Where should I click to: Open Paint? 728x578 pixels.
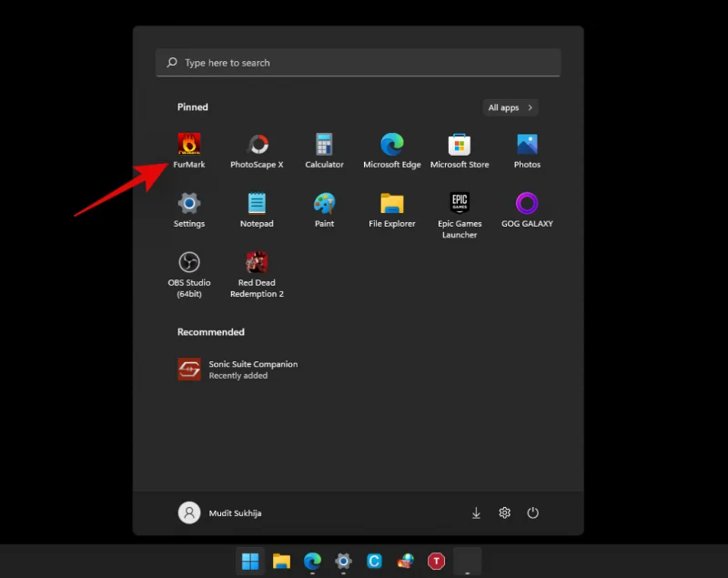[324, 204]
